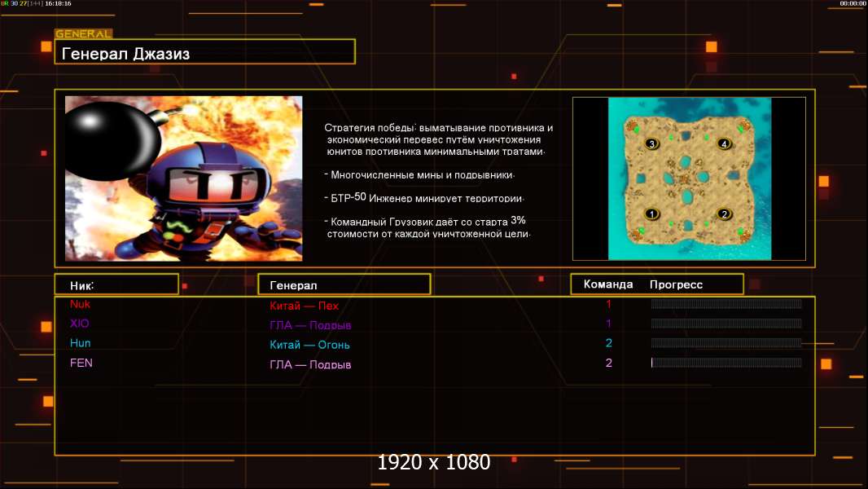This screenshot has height=489, width=868.
Task: Click start position 3 on the map
Action: point(651,144)
